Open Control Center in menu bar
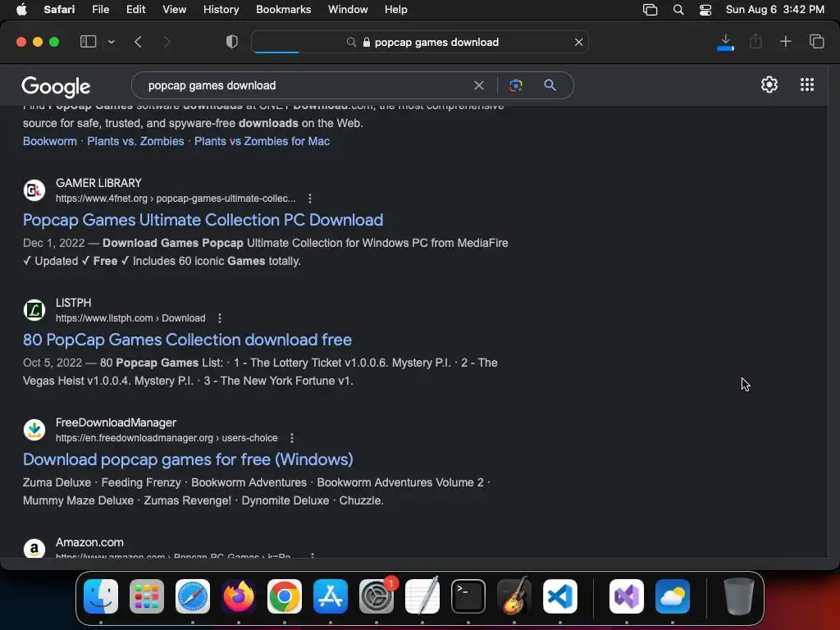The height and width of the screenshot is (630, 840). click(705, 10)
